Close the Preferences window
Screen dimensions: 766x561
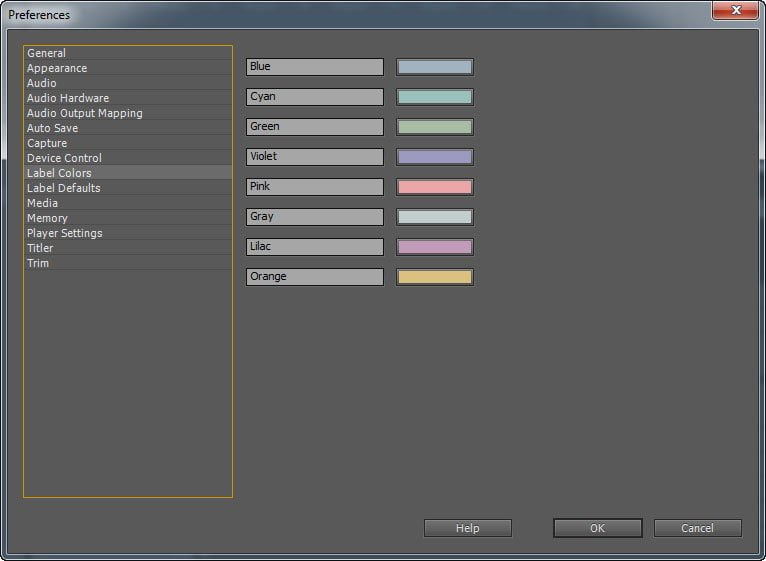tap(735, 10)
